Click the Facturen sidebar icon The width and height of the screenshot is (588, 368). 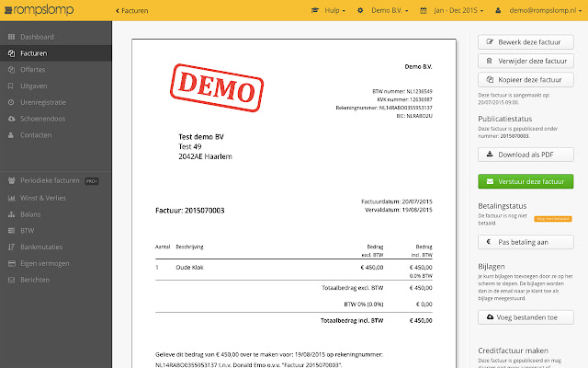coord(12,53)
